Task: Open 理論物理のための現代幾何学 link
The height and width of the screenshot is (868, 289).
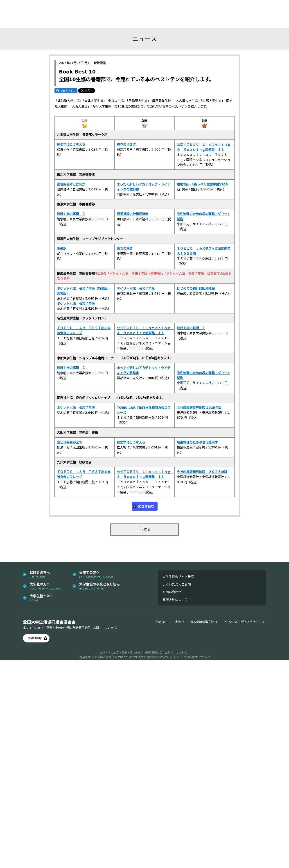Action: (197, 442)
